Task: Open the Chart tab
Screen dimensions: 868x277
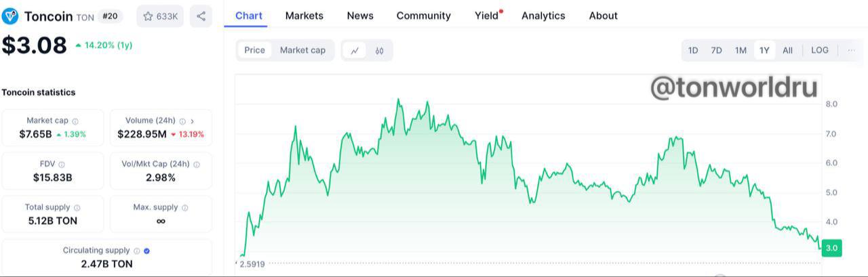Action: click(249, 16)
